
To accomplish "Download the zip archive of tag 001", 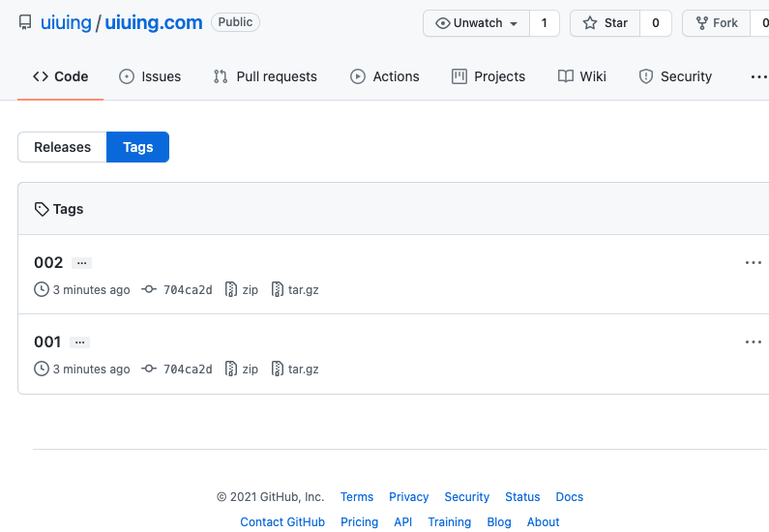I will [x=251, y=369].
